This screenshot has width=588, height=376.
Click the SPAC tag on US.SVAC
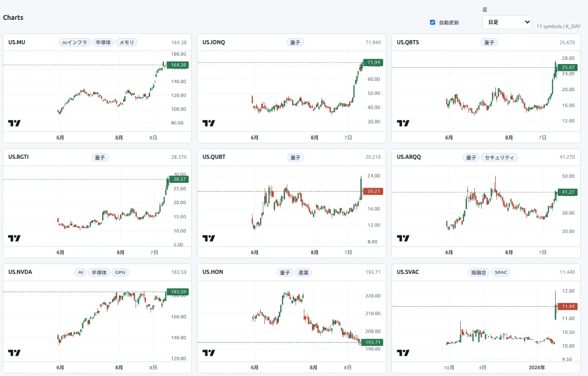click(500, 272)
